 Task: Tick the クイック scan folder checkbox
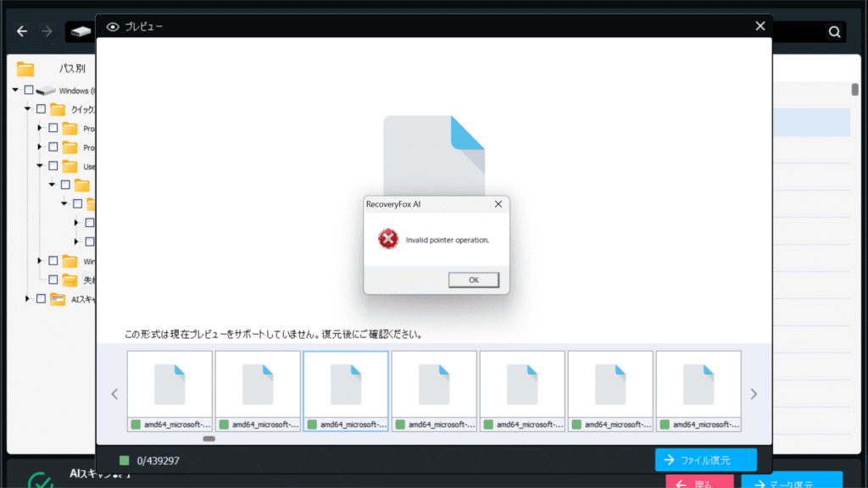pyautogui.click(x=41, y=109)
